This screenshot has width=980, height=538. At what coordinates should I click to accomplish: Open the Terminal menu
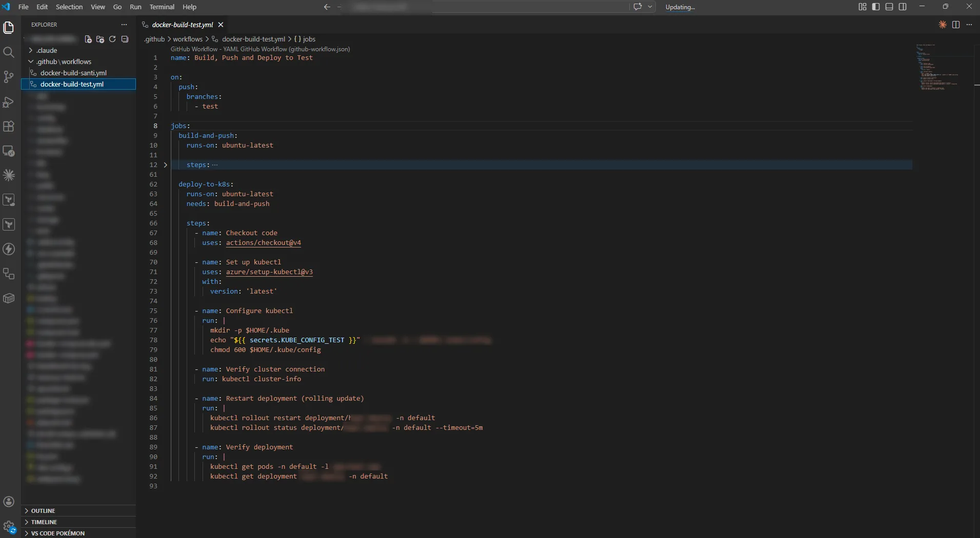point(162,7)
